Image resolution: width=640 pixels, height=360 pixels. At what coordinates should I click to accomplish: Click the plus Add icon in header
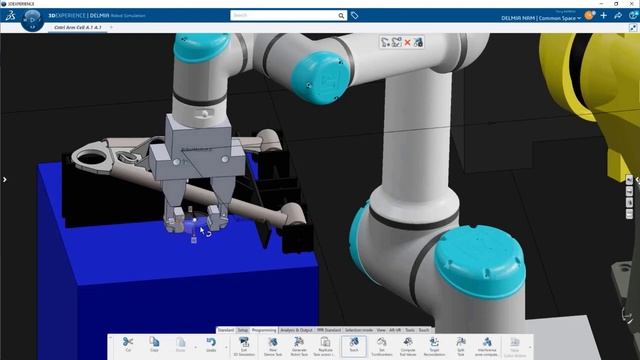coord(604,16)
